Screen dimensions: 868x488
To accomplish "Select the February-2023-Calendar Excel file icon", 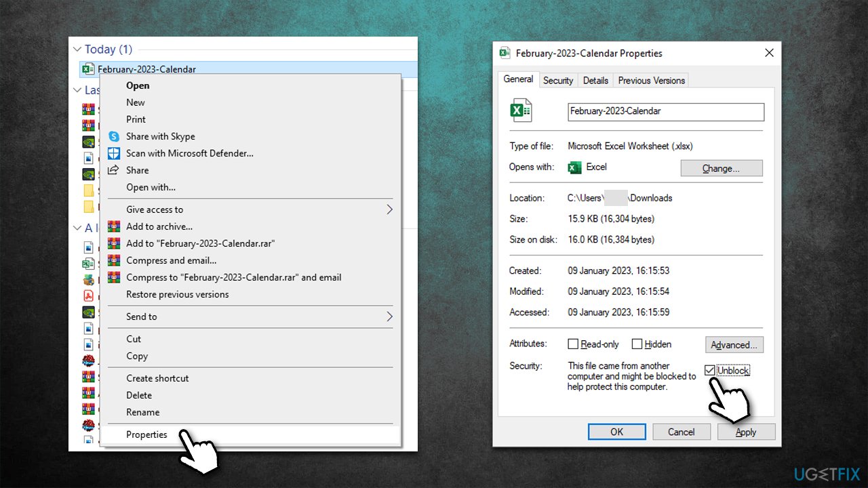I will click(x=88, y=68).
